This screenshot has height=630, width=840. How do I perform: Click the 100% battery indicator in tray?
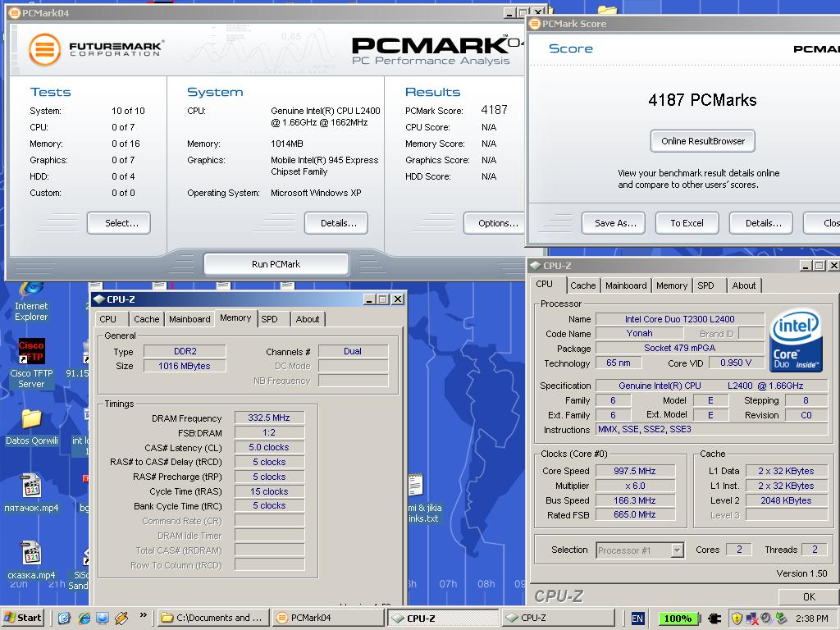(678, 619)
